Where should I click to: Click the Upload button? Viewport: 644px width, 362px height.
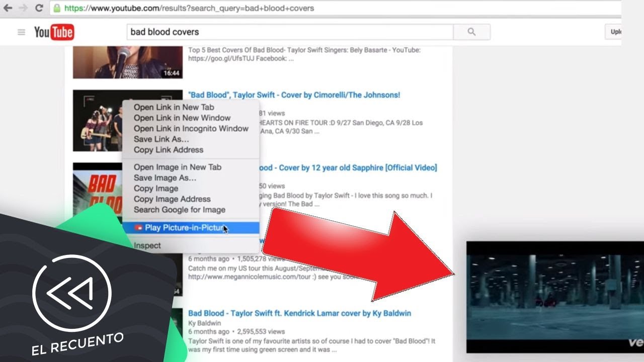tap(613, 32)
